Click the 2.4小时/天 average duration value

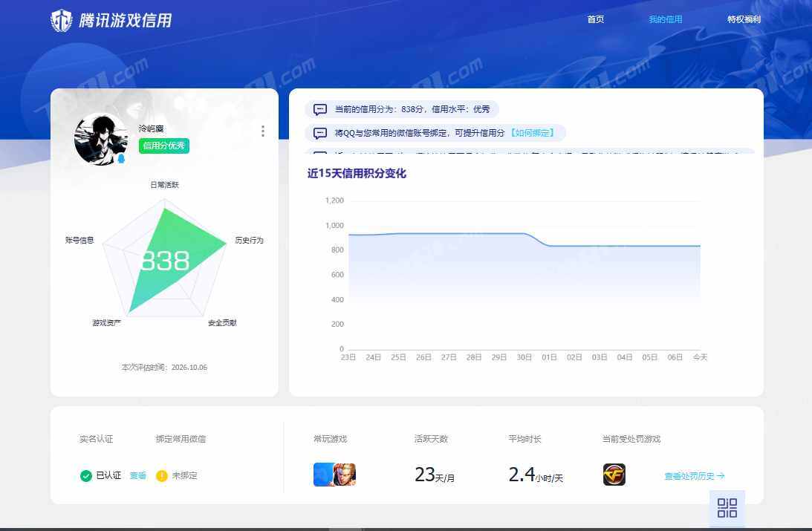pos(536,475)
